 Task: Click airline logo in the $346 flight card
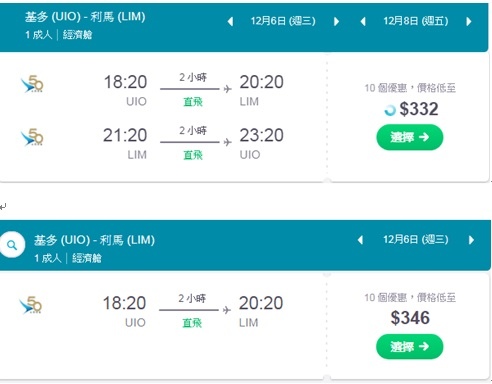pos(31,305)
